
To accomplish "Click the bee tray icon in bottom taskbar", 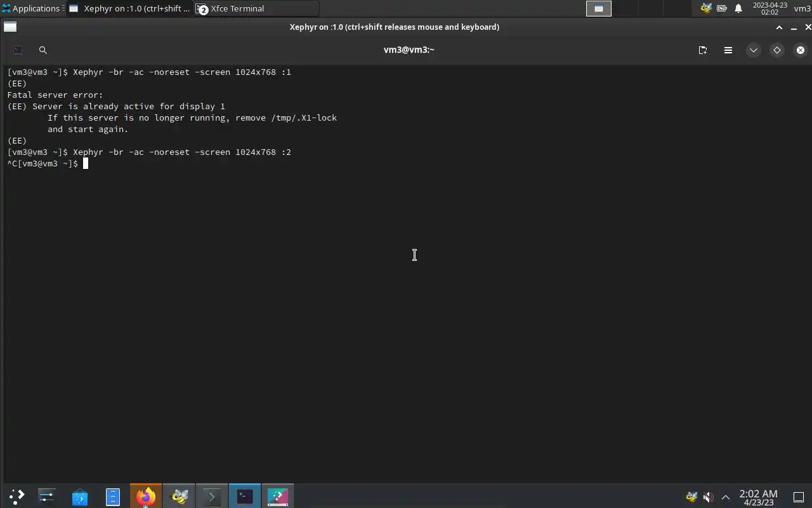I will click(691, 497).
